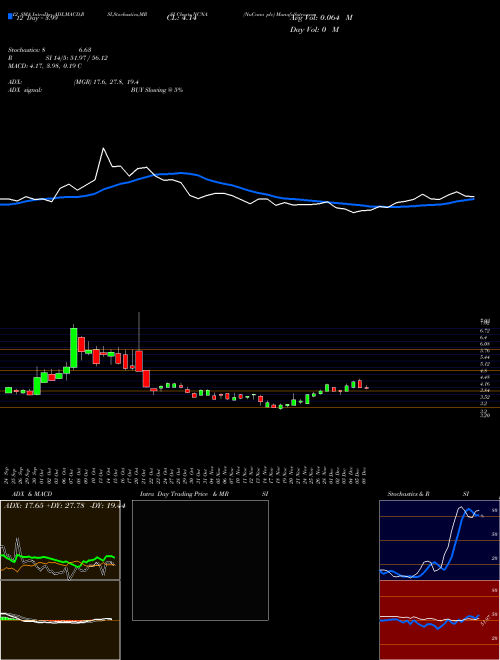Click the 6.72 price axis label
The height and width of the screenshot is (660, 500).
pyautogui.click(x=484, y=331)
